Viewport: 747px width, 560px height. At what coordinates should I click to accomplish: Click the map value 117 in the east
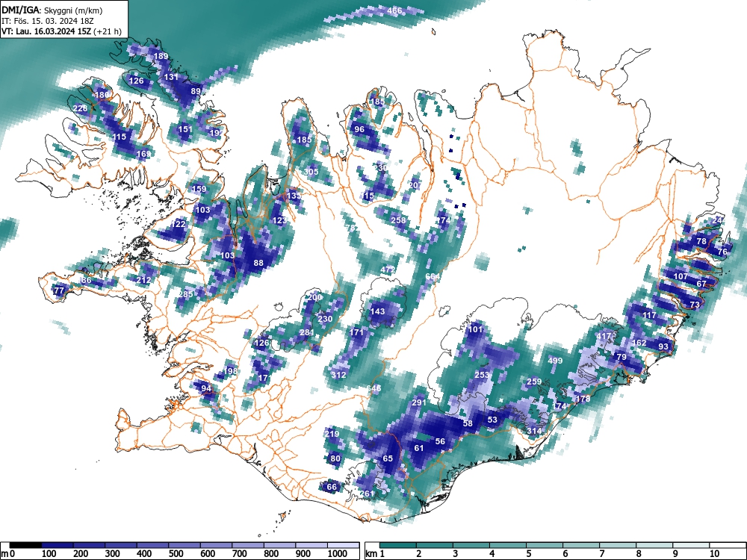tap(649, 315)
